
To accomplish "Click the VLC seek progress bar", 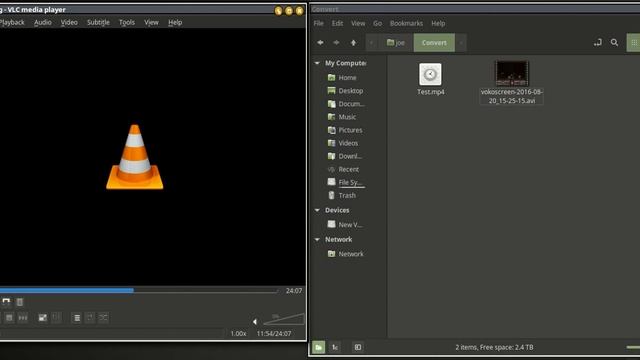I will pos(139,291).
